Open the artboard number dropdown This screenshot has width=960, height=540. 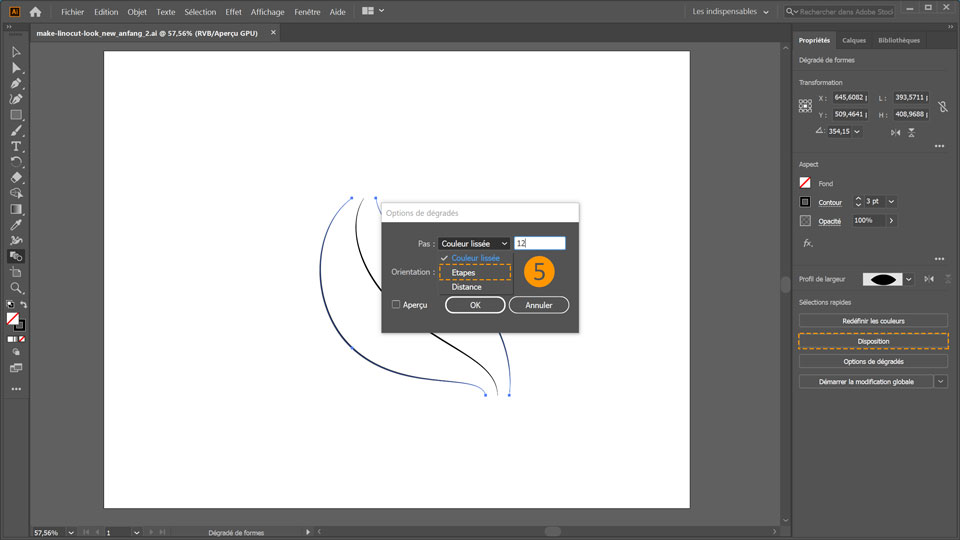137,533
